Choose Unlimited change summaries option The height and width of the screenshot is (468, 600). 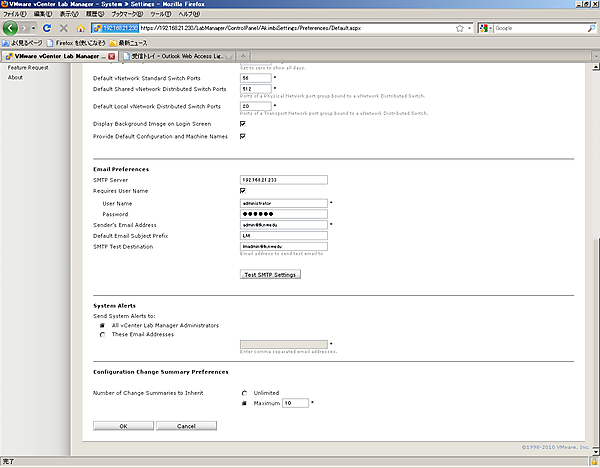[x=244, y=393]
